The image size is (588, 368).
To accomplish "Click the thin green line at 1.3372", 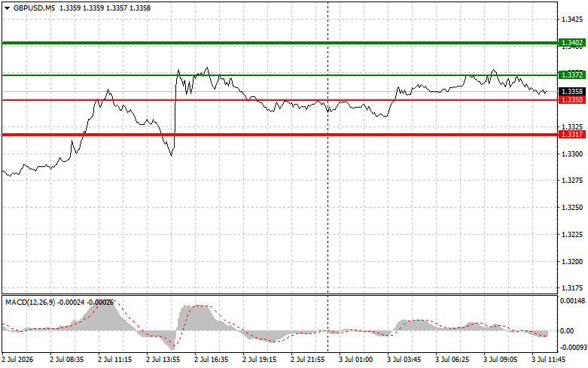I will tap(279, 75).
